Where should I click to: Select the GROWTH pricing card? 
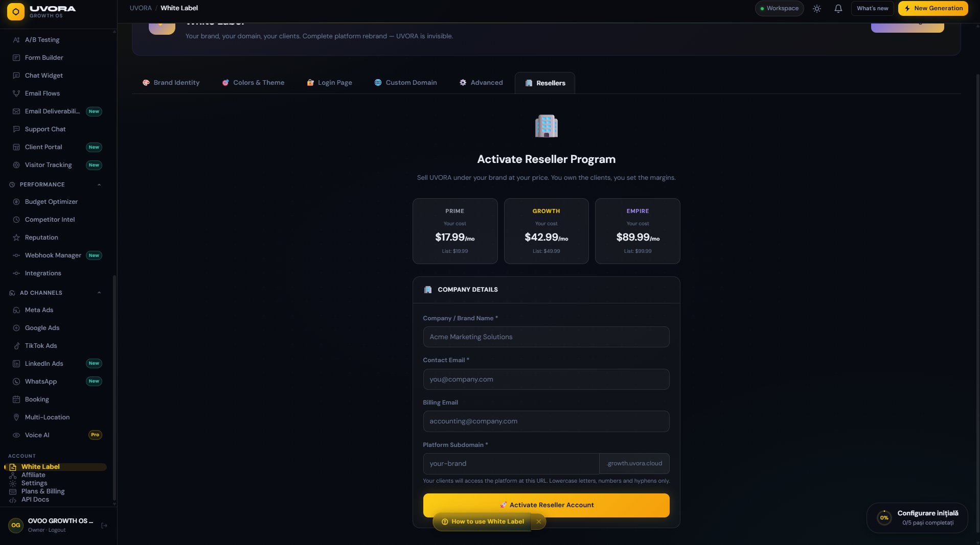pos(546,231)
